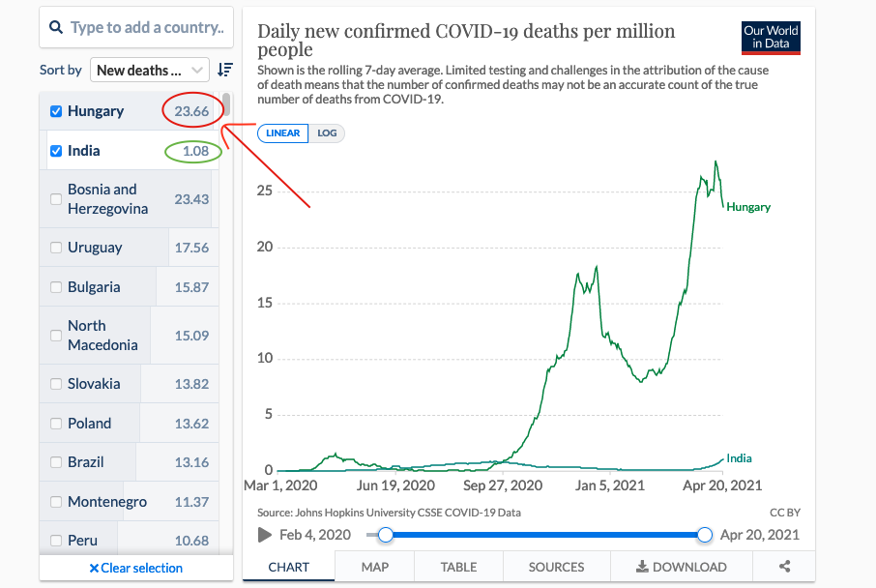
Task: Open the share icon menu
Action: click(785, 566)
